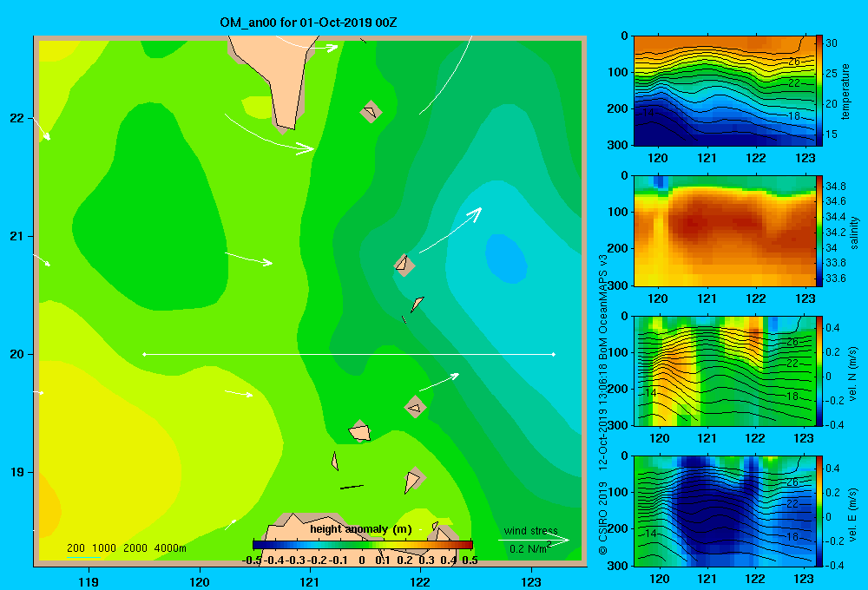Viewport: 868px width, 590px height.
Task: Click the vel. E panel color scale
Action: (819, 511)
